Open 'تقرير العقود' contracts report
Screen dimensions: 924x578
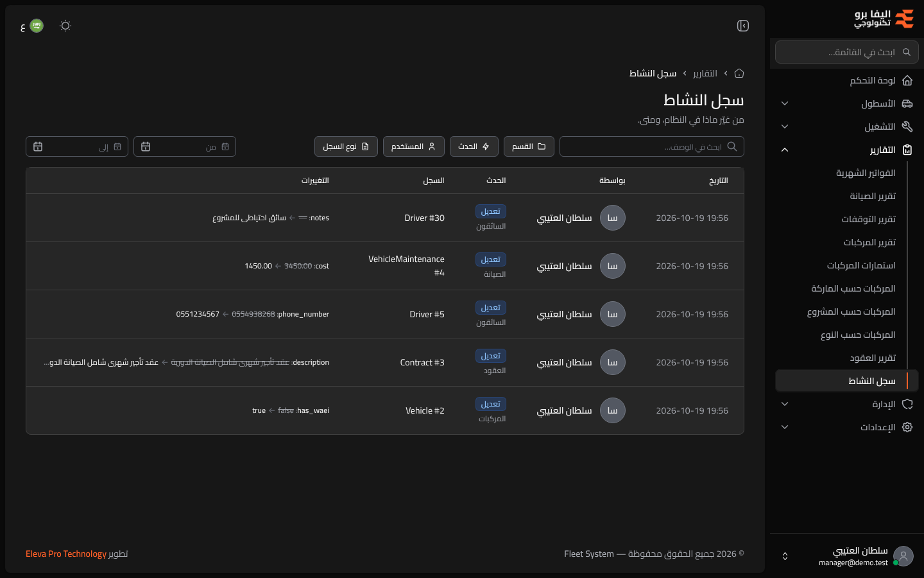click(873, 358)
